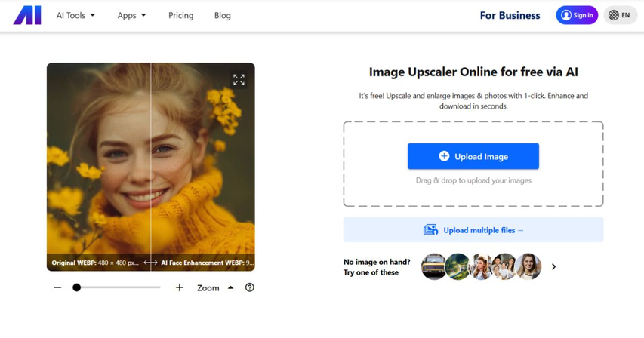644x338 pixels.
Task: Click the Image Upscaler Online heading
Action: tap(473, 72)
